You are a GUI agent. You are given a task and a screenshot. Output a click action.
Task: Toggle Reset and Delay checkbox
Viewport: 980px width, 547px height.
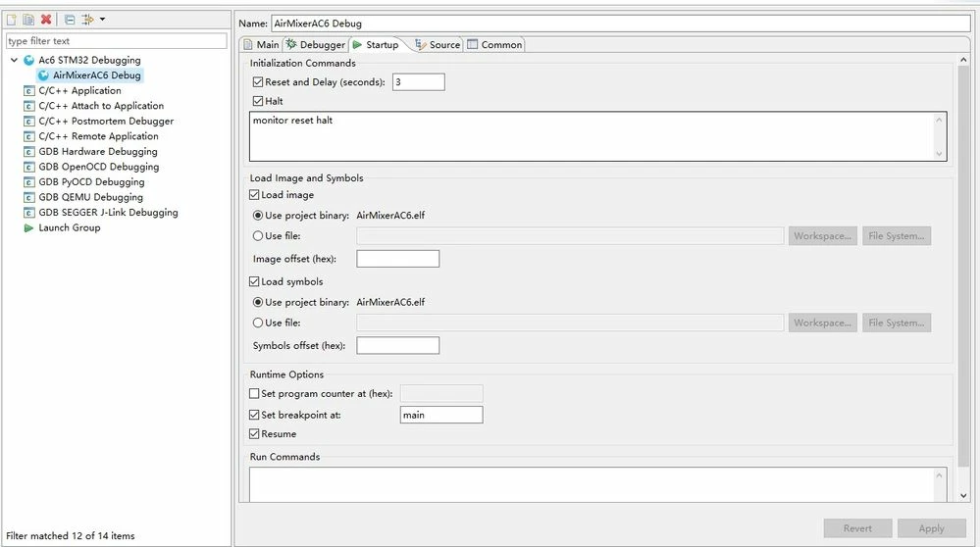(257, 81)
